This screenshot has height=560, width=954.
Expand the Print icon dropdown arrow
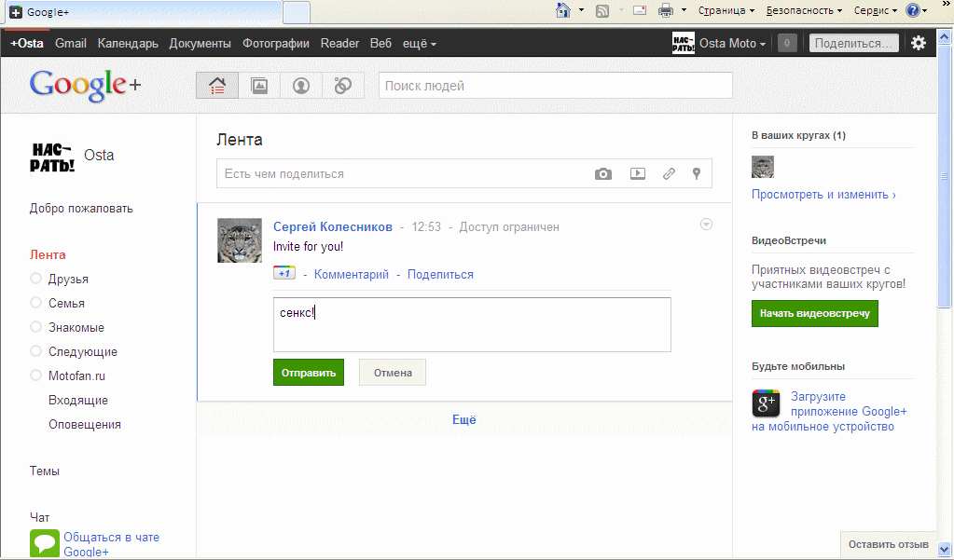[x=684, y=10]
